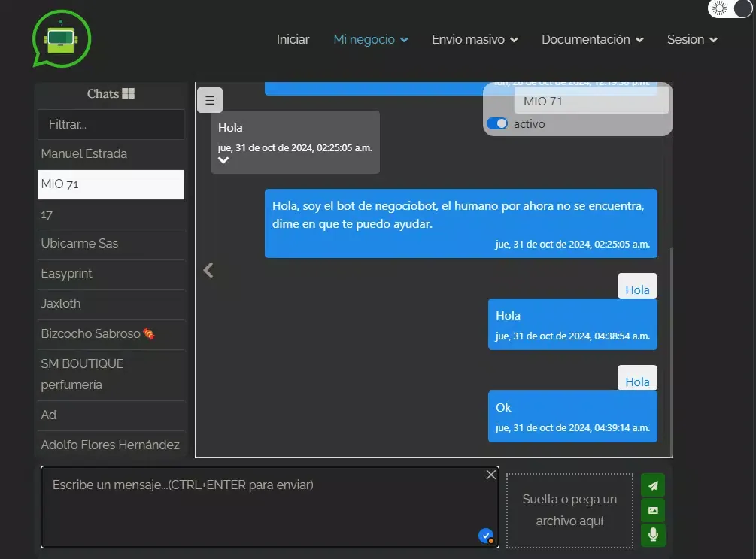
Task: Click the Filtrar chats input field
Action: click(111, 124)
